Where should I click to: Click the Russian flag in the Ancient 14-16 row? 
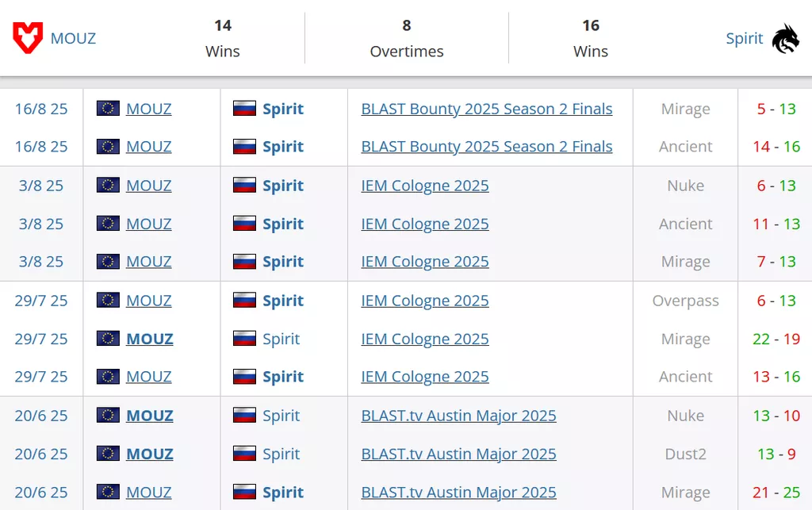(x=244, y=147)
